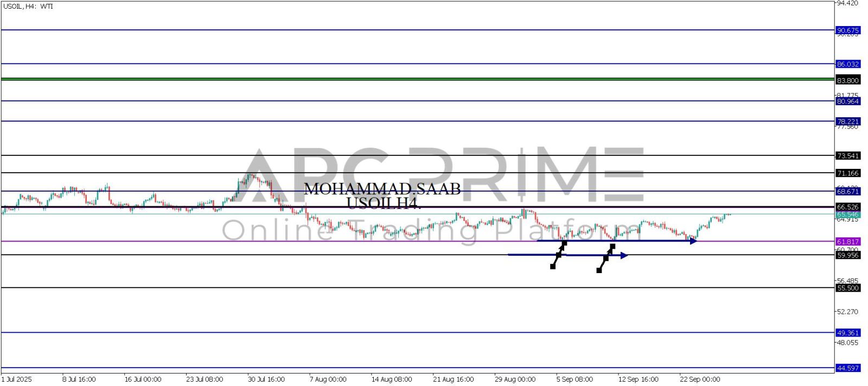Select bottom handle of left black trendline

553,267
